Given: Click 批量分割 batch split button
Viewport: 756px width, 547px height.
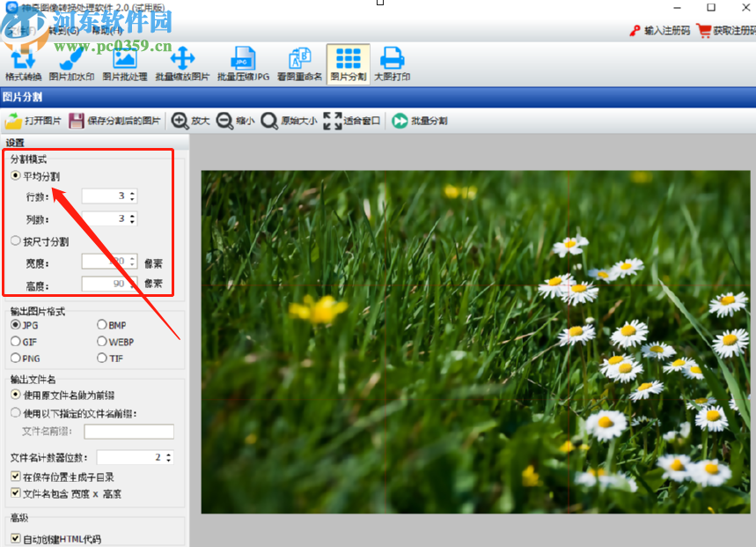Looking at the screenshot, I should [x=420, y=121].
